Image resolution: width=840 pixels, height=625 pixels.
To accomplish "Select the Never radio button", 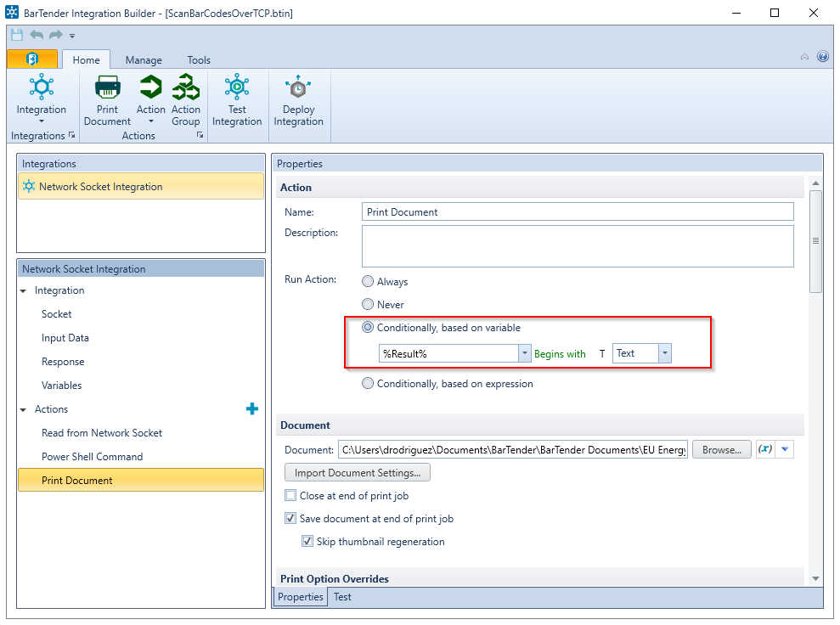I will (368, 304).
